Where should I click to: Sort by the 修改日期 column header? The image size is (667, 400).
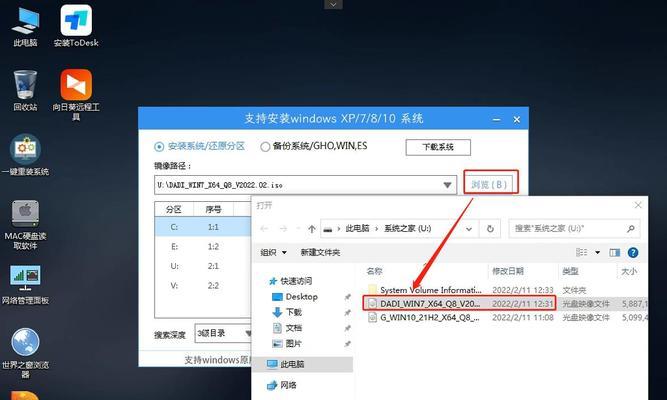click(x=508, y=271)
